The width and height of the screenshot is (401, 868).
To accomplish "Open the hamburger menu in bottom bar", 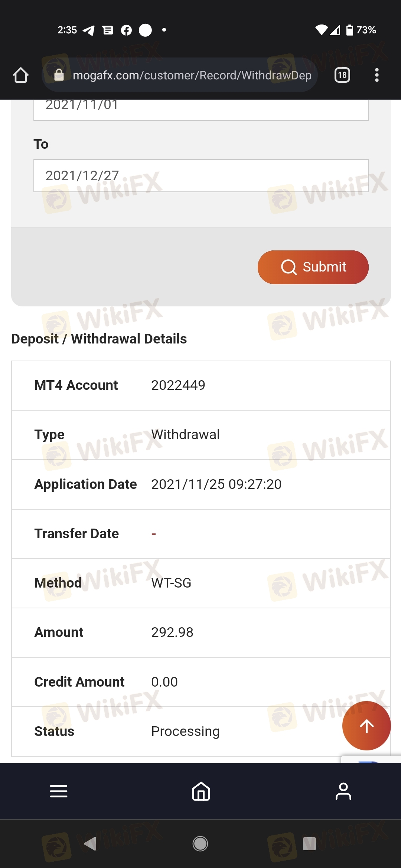I will point(59,791).
